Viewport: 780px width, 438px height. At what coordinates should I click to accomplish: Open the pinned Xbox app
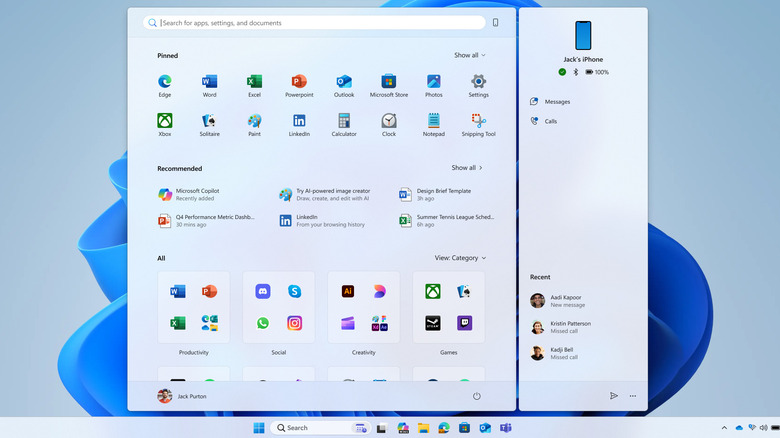(165, 121)
